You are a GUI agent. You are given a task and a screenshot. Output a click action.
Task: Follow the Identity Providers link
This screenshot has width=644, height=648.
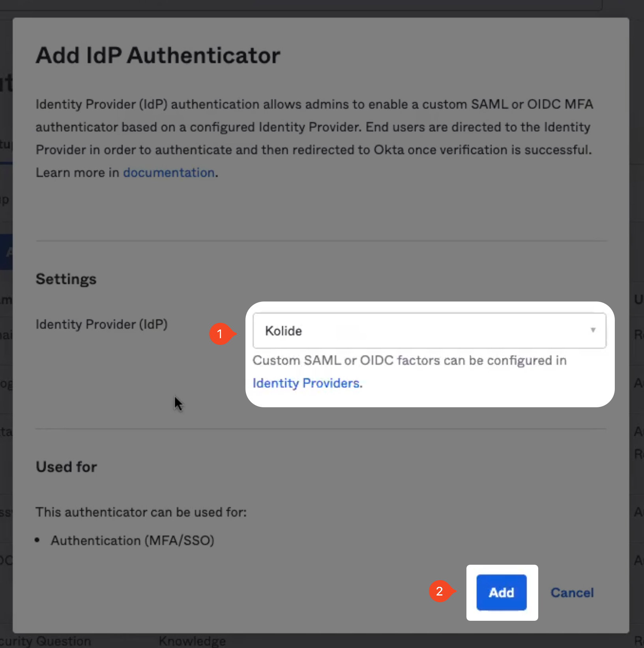coord(306,383)
